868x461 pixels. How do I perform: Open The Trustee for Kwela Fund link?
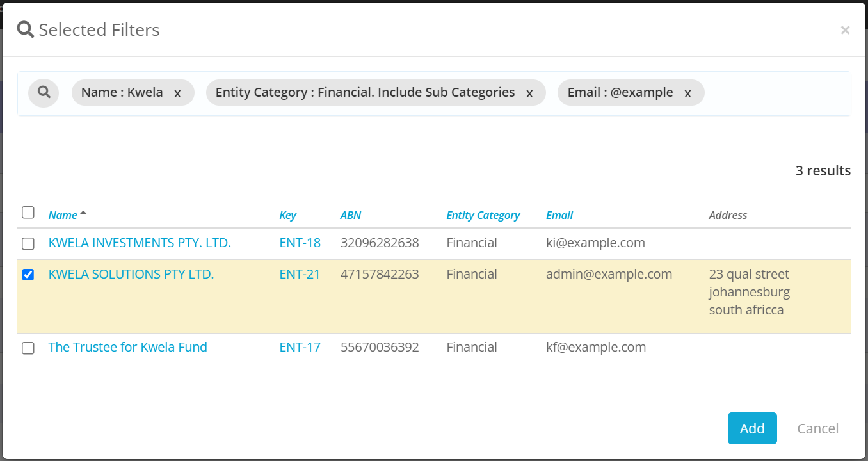pyautogui.click(x=127, y=346)
